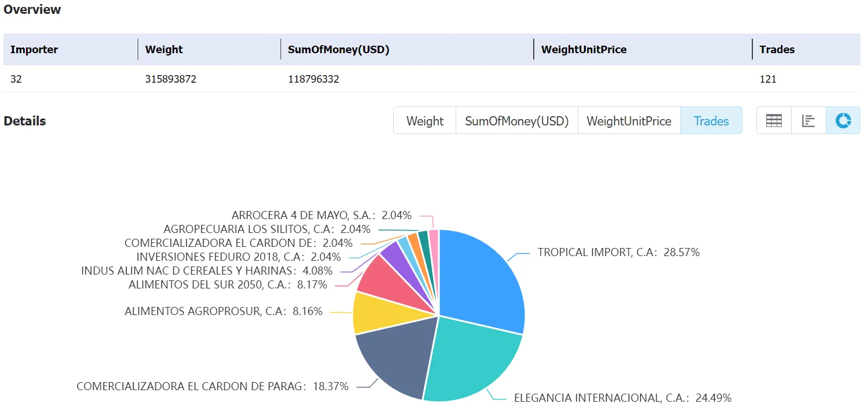The height and width of the screenshot is (411, 868).
Task: Select the Weight tab
Action: point(425,121)
